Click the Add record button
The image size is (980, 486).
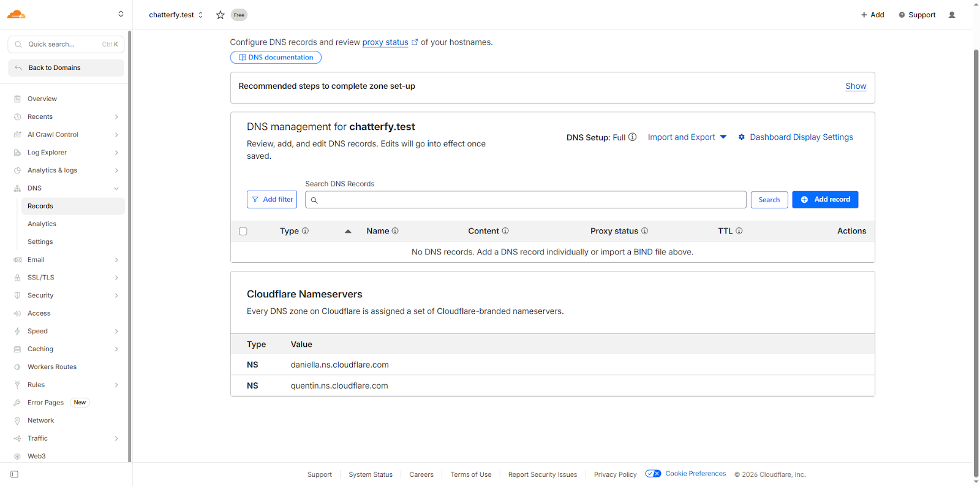[825, 200]
